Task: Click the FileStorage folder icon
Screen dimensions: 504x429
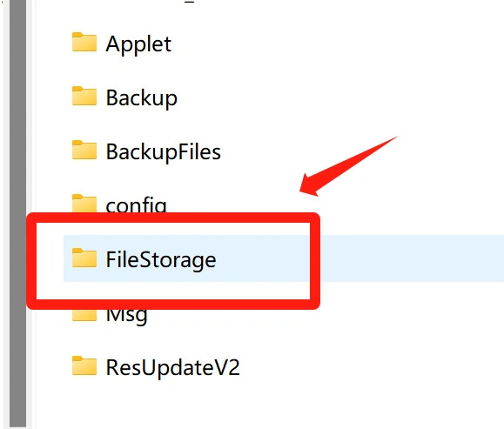Action: click(x=84, y=258)
